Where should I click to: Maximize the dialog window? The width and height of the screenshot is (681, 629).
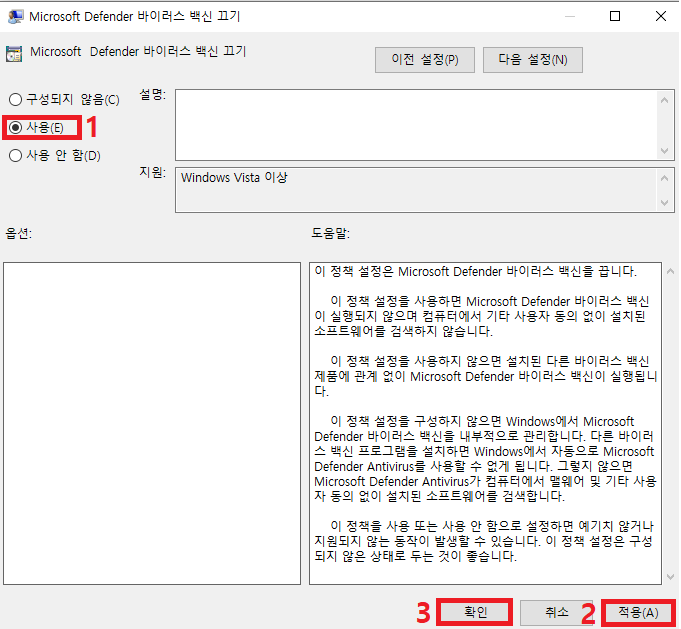coord(615,17)
